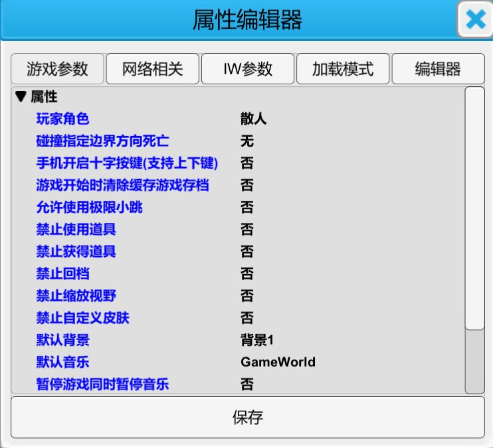Close the 属性编辑器 dialog
The height and width of the screenshot is (448, 493).
(474, 20)
